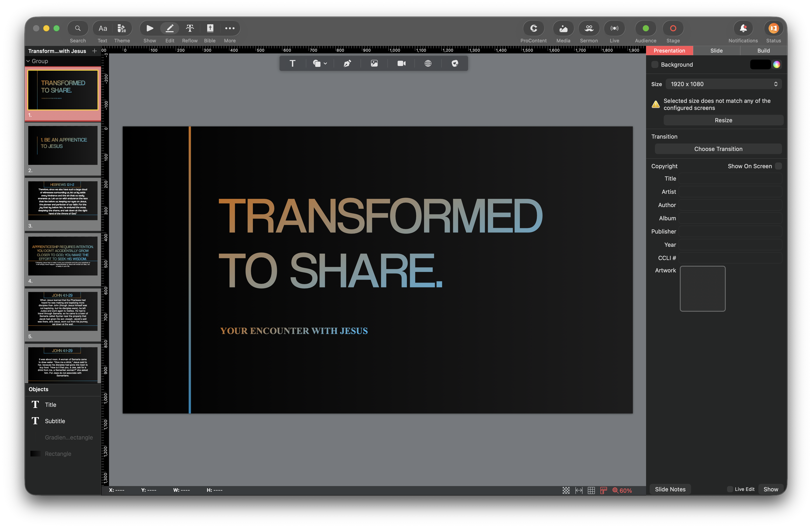The image size is (812, 528).
Task: Open the 60% zoom level menu
Action: click(622, 490)
